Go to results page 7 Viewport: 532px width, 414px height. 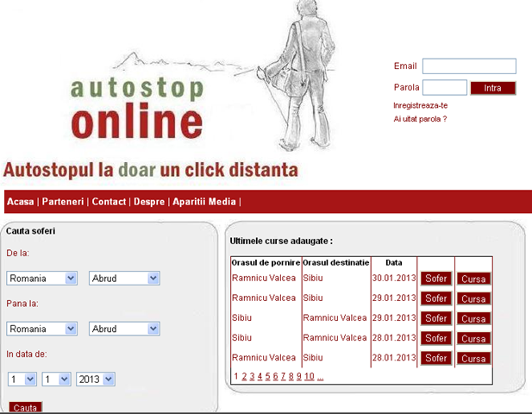click(x=283, y=376)
